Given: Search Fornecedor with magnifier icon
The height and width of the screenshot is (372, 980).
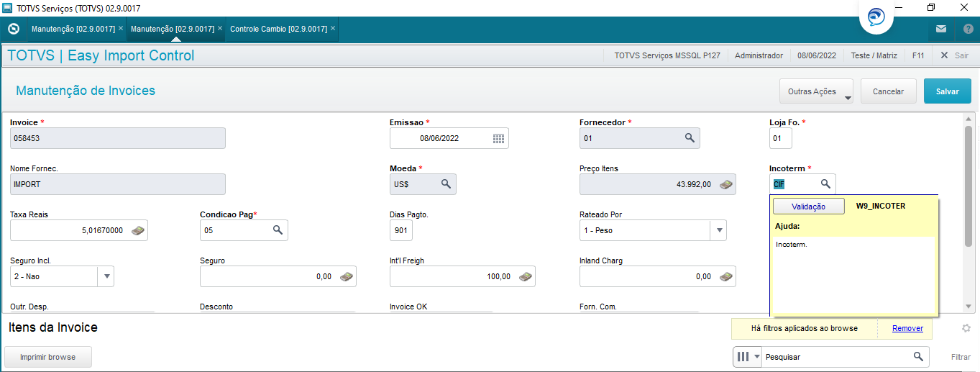Looking at the screenshot, I should pos(689,137).
